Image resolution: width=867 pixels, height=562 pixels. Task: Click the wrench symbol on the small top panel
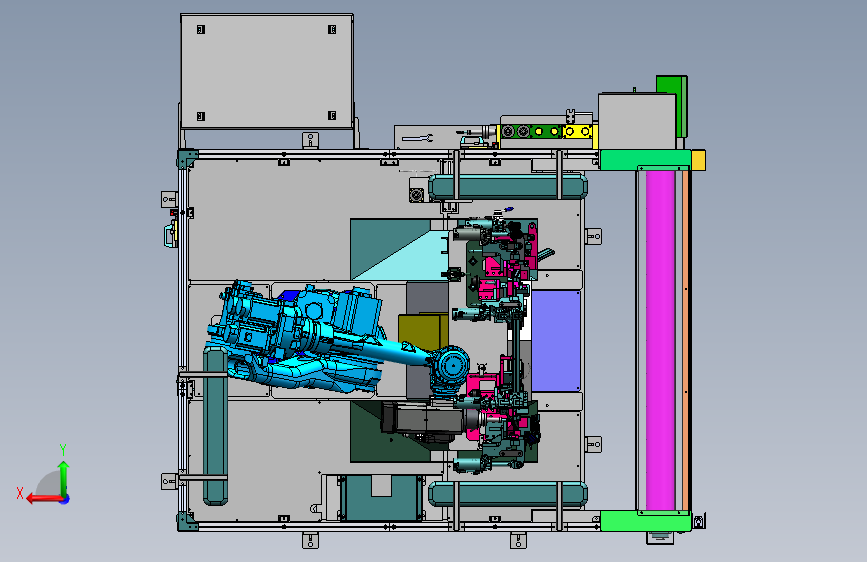coord(417,138)
